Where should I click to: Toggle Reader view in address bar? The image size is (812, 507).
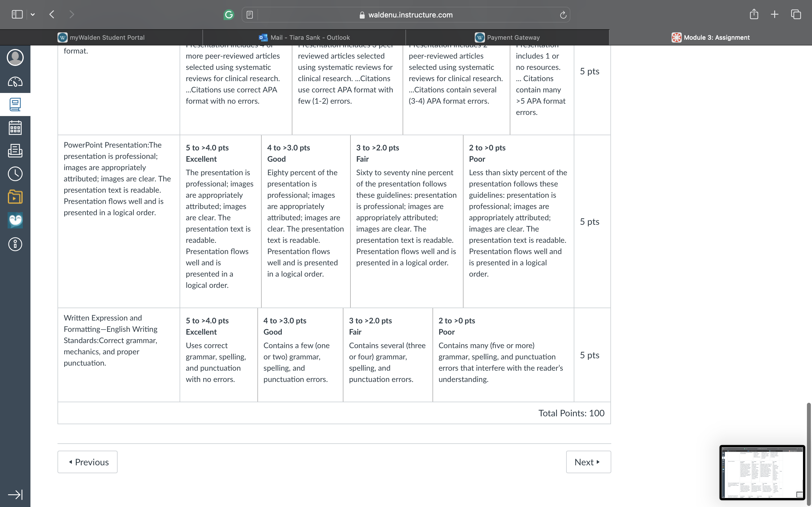(250, 15)
